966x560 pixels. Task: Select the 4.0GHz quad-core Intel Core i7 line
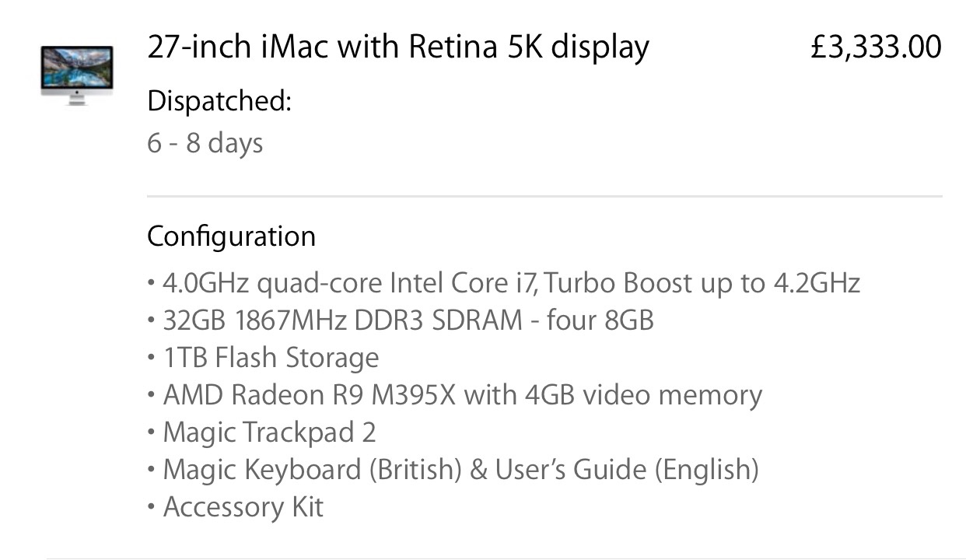coord(503,283)
